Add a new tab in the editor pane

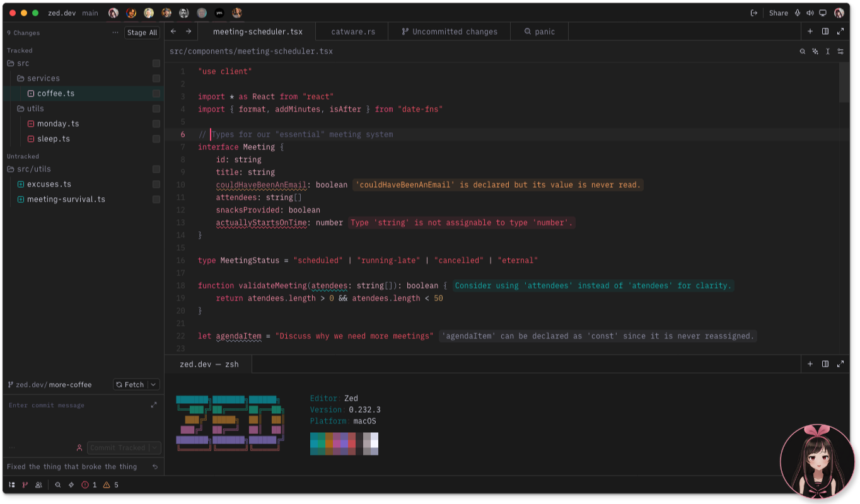(810, 31)
